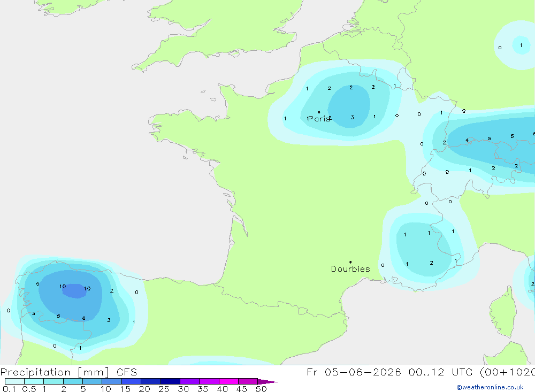Click the legend label '50'

click(261, 389)
